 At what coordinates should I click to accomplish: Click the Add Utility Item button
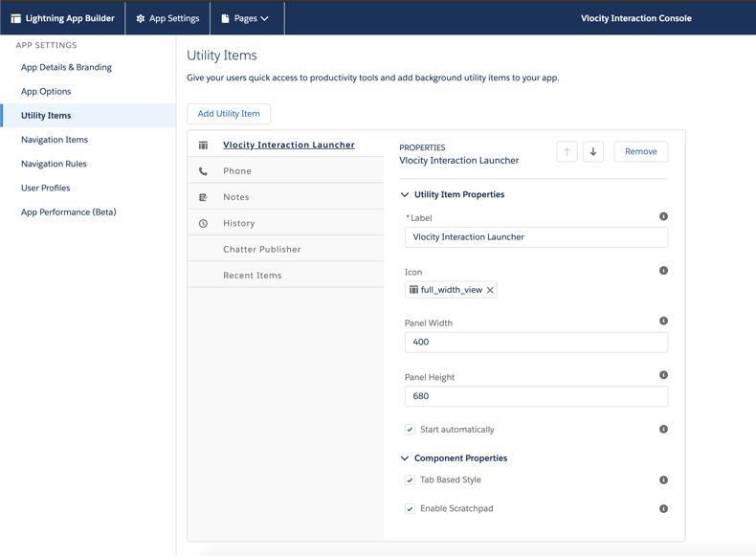click(229, 114)
